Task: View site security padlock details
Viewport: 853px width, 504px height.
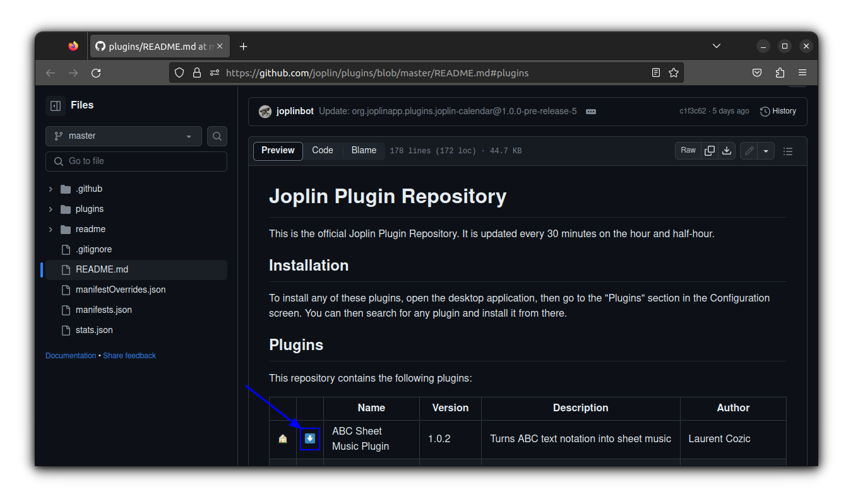Action: pyautogui.click(x=197, y=73)
